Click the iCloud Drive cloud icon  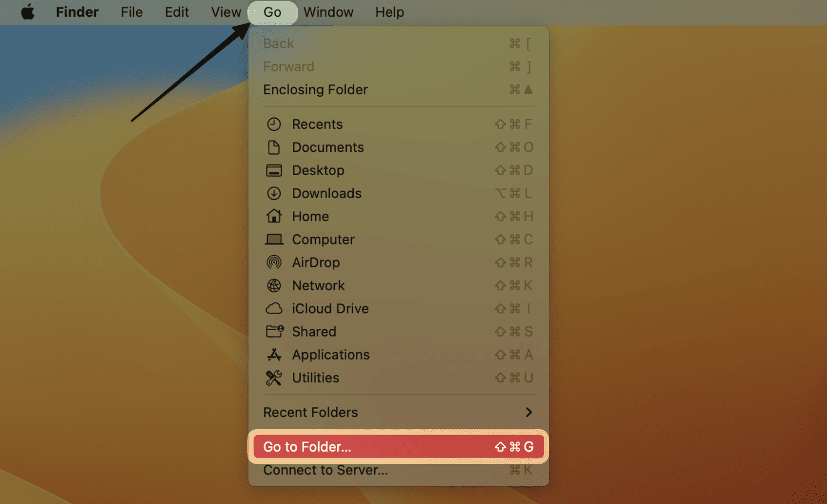coord(274,309)
